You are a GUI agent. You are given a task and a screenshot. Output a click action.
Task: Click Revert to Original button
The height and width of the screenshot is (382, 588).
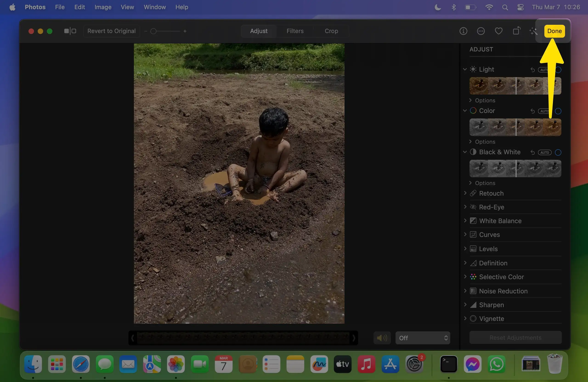pos(111,31)
